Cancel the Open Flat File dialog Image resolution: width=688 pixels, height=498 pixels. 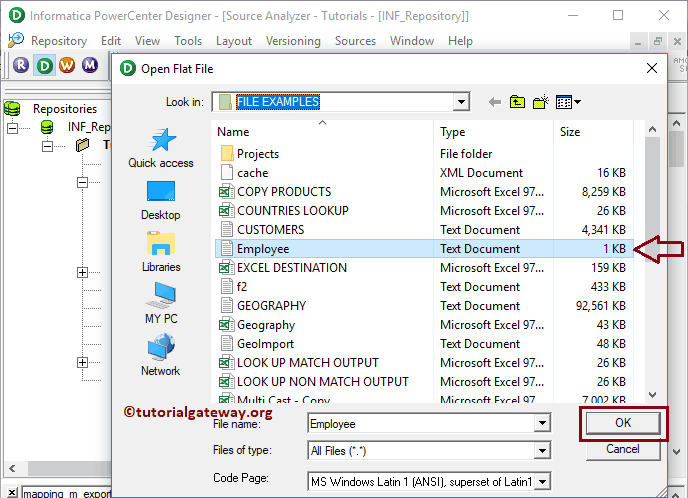pos(623,449)
